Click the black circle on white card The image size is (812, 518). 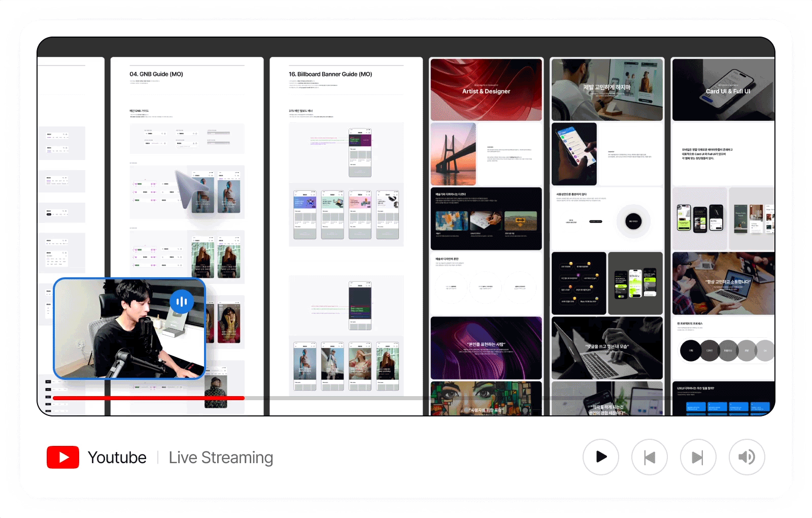[x=633, y=221]
